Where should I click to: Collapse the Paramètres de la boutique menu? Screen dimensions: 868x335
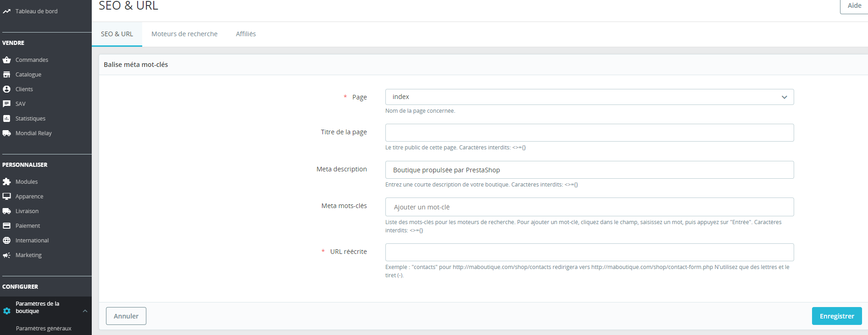coord(85,311)
